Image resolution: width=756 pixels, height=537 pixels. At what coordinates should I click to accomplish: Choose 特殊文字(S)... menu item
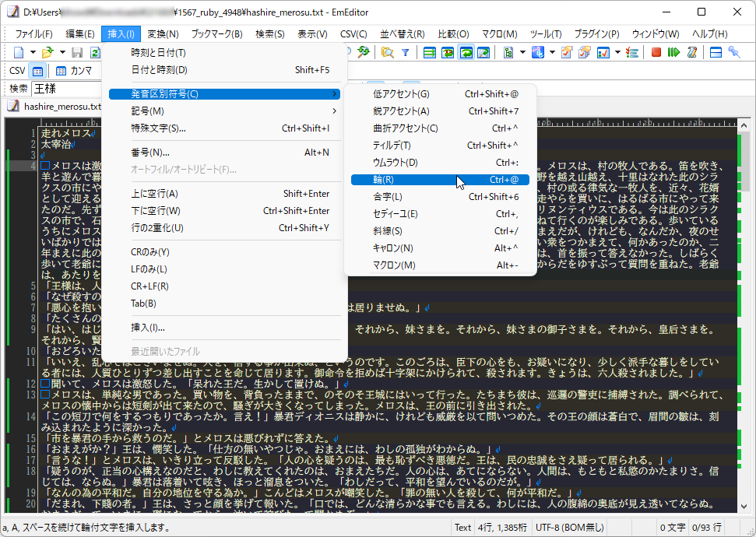pos(225,128)
